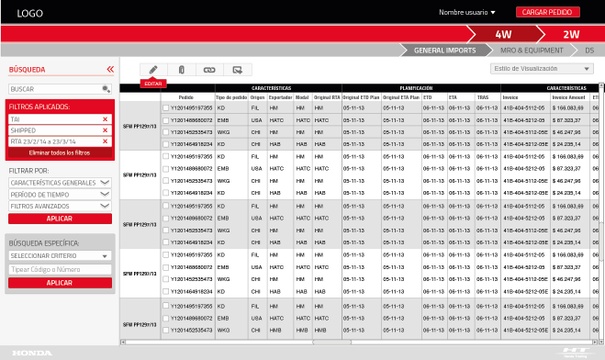Open the Nombre usuario dropdown
This screenshot has width=605, height=360.
click(467, 12)
